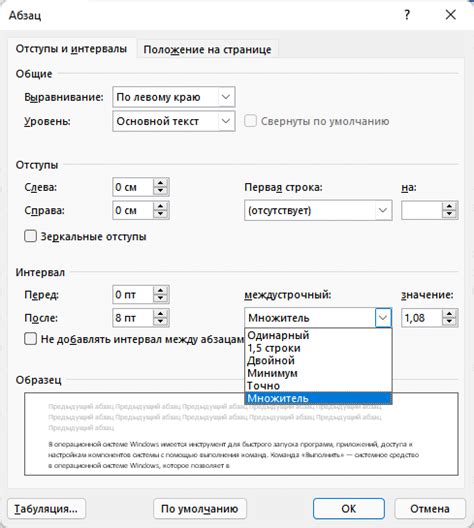This screenshot has height=528, width=474.
Task: Collapse the междустрочный dropdown arrow
Action: (x=383, y=318)
